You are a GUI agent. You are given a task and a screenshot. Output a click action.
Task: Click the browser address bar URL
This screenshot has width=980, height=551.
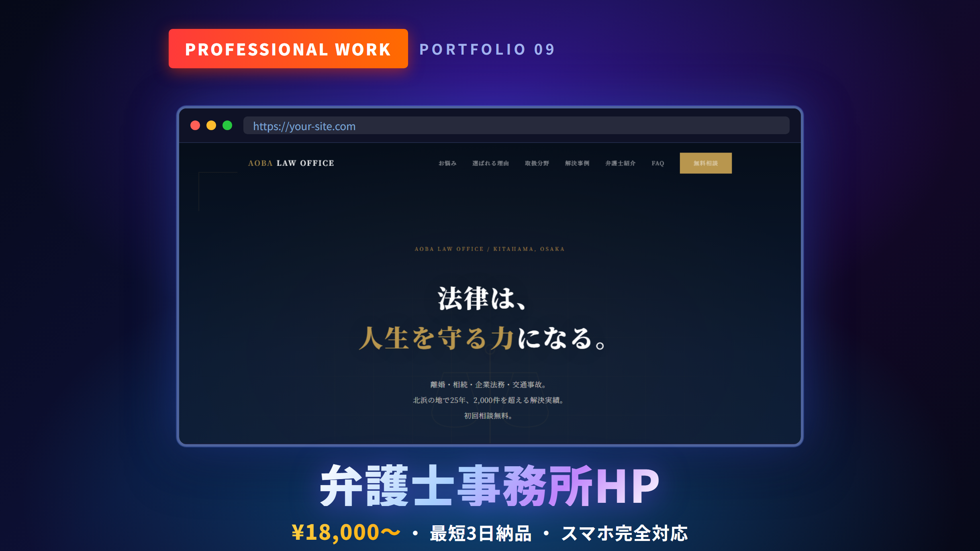point(304,126)
